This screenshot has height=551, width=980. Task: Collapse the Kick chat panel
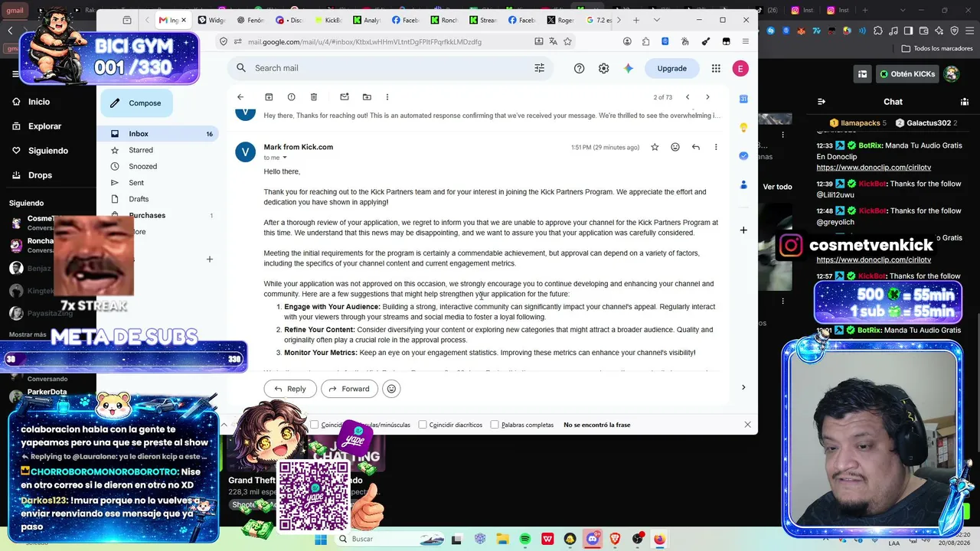click(x=822, y=102)
